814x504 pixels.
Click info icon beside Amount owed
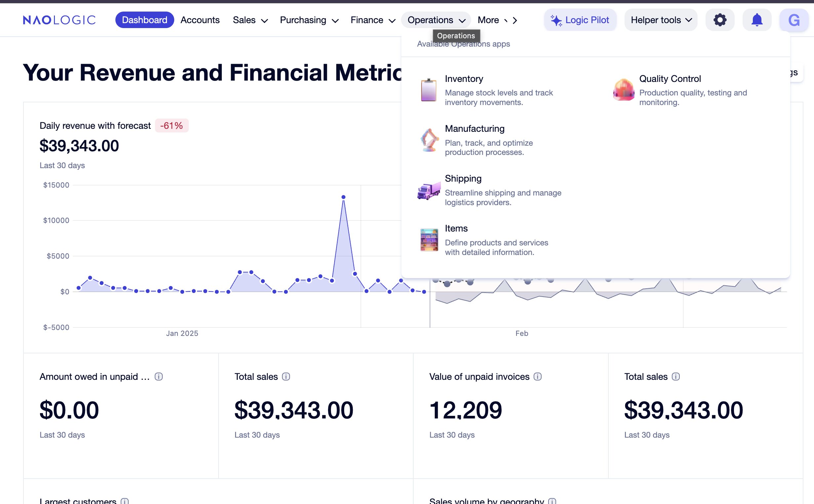[158, 377]
